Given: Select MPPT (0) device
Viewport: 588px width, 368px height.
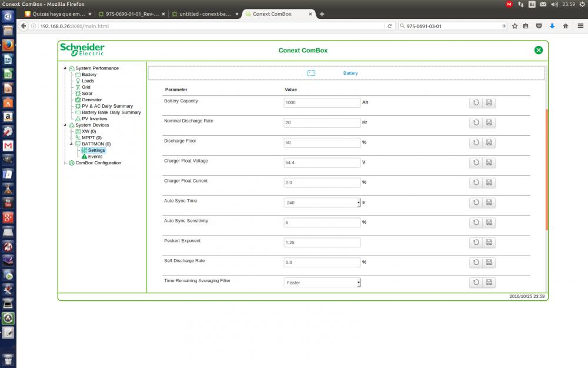Looking at the screenshot, I should coord(92,137).
